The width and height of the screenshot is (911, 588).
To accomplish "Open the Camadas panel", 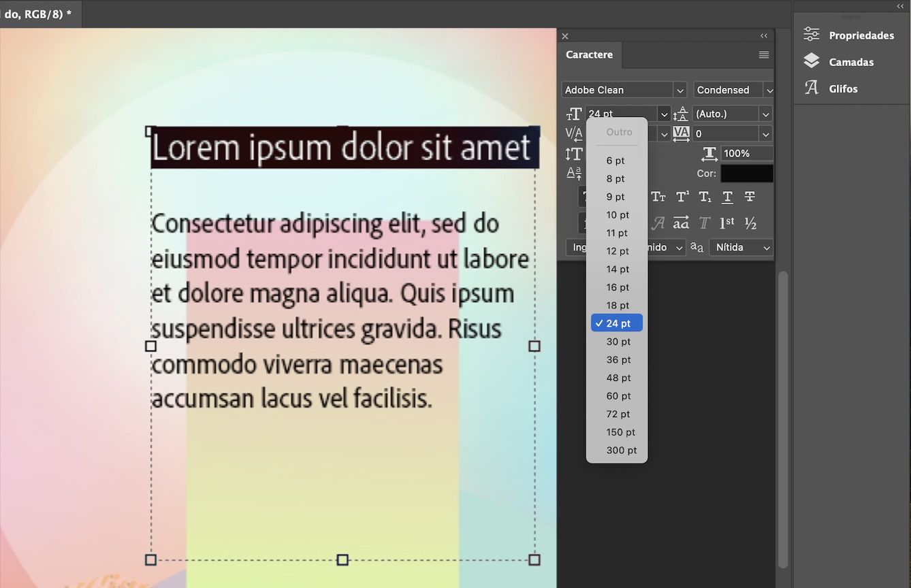I will click(x=851, y=61).
